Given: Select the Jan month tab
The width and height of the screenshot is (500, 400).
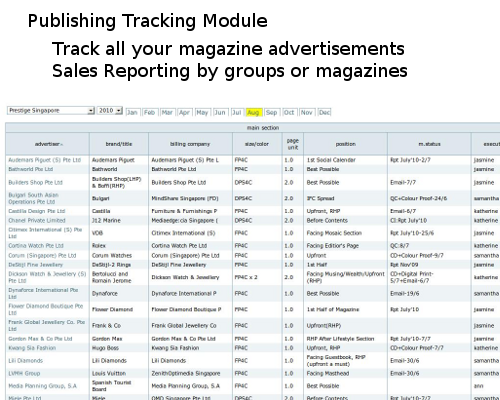Looking at the screenshot, I should pyautogui.click(x=132, y=112).
